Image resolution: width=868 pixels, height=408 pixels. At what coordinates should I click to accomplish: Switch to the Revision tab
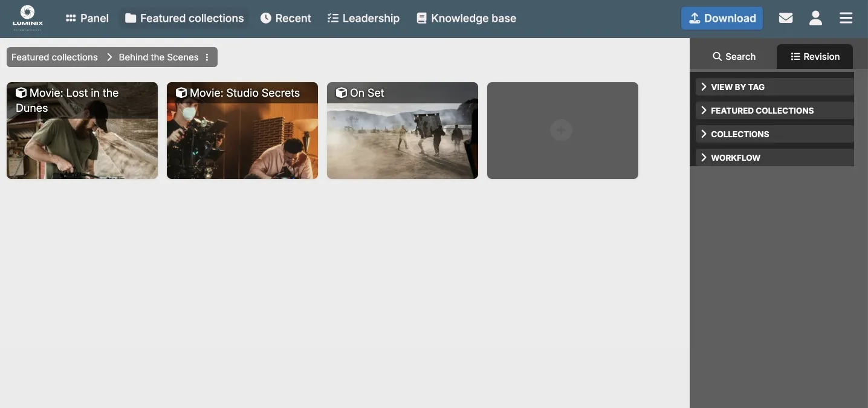[x=814, y=56]
